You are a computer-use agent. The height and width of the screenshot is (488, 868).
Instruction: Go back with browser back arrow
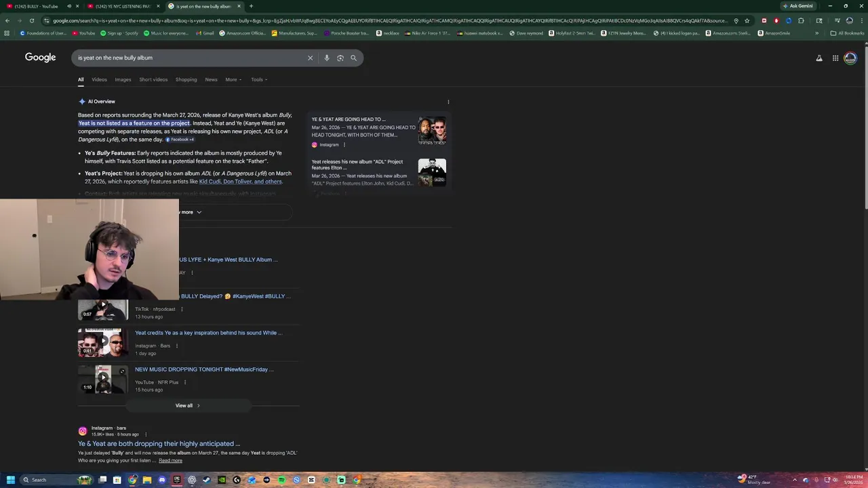(x=7, y=20)
